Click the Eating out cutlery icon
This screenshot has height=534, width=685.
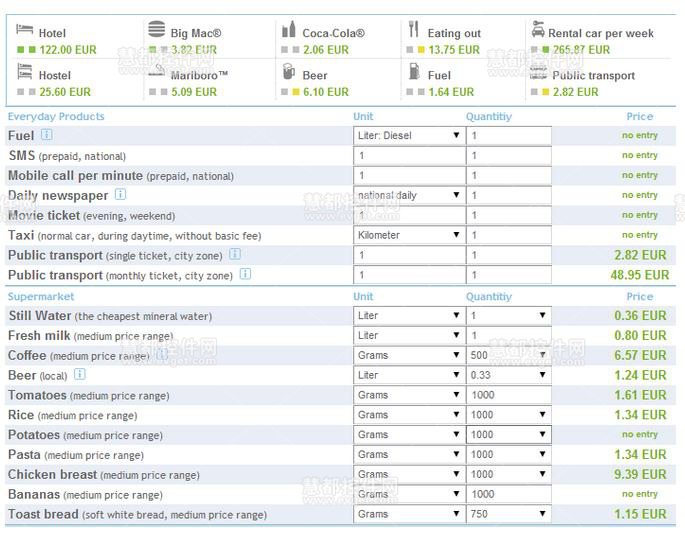pyautogui.click(x=413, y=30)
